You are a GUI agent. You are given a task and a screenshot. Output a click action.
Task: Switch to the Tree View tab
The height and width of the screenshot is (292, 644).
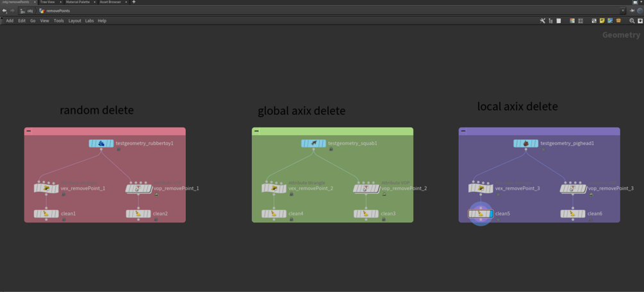[47, 2]
